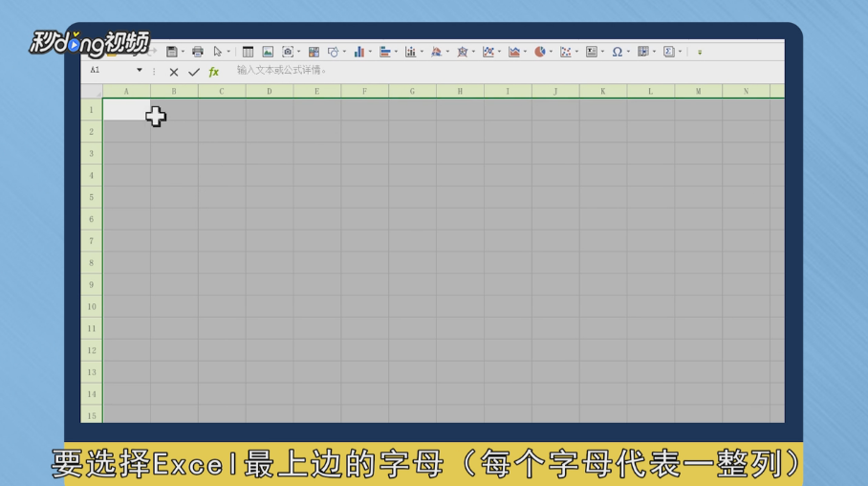The image size is (868, 486).
Task: Insert a picture using the image icon
Action: [x=268, y=52]
